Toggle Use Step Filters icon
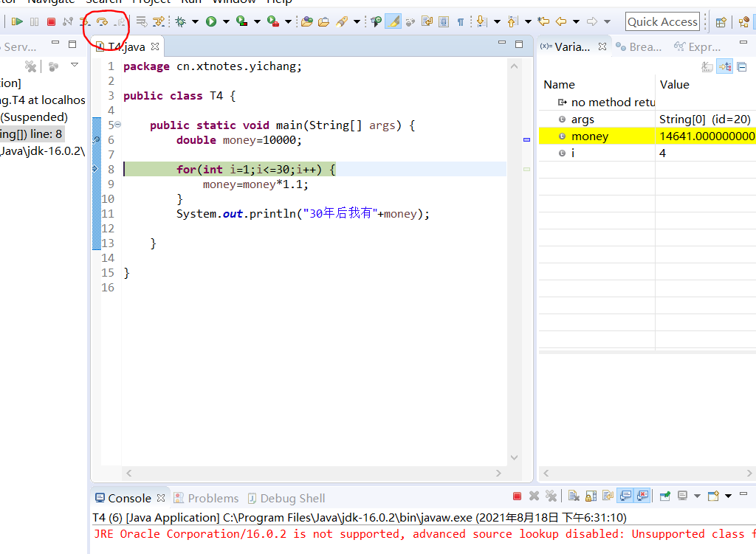Screen dimensions: 756x554 coord(158,21)
